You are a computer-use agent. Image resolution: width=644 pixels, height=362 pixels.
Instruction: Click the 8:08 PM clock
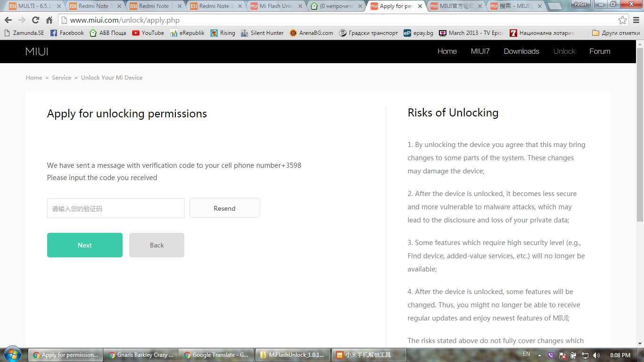tap(620, 355)
